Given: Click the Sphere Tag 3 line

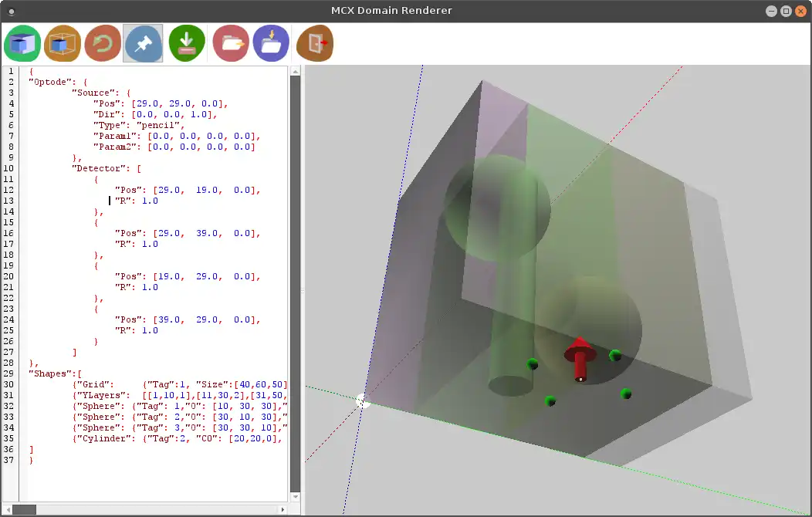Looking at the screenshot, I should (x=180, y=428).
